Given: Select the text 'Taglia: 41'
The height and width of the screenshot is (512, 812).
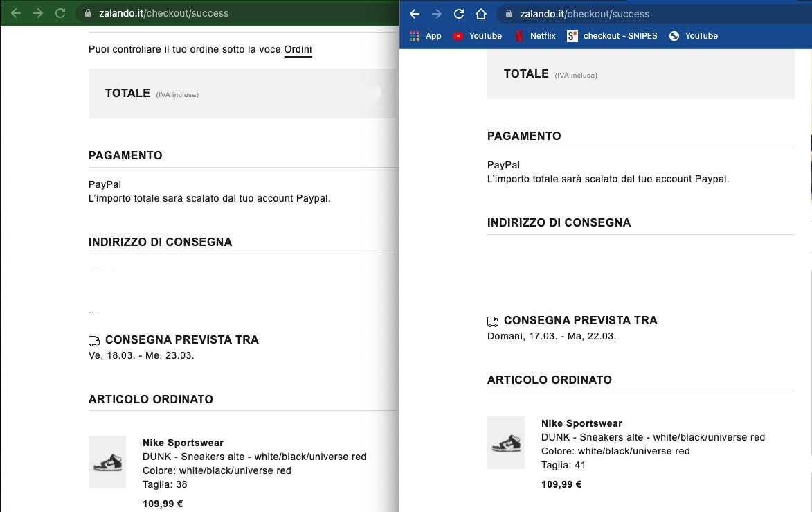Looking at the screenshot, I should pyautogui.click(x=563, y=465).
